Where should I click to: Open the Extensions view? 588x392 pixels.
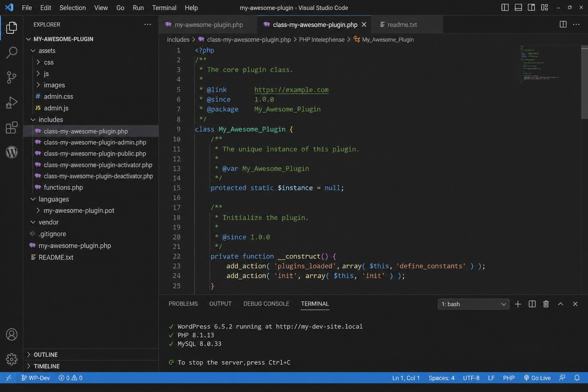click(11, 127)
